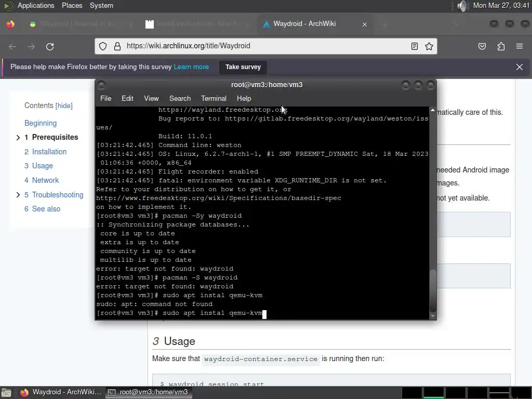The width and height of the screenshot is (532, 399).
Task: Open the tracking protection shield icon
Action: tap(103, 46)
